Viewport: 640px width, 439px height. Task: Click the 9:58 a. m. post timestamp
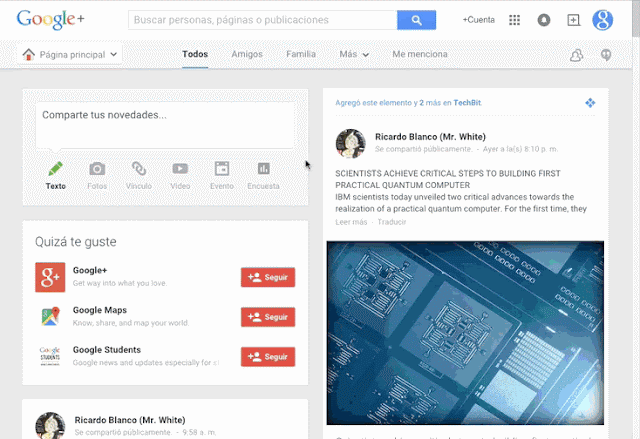coord(199,432)
